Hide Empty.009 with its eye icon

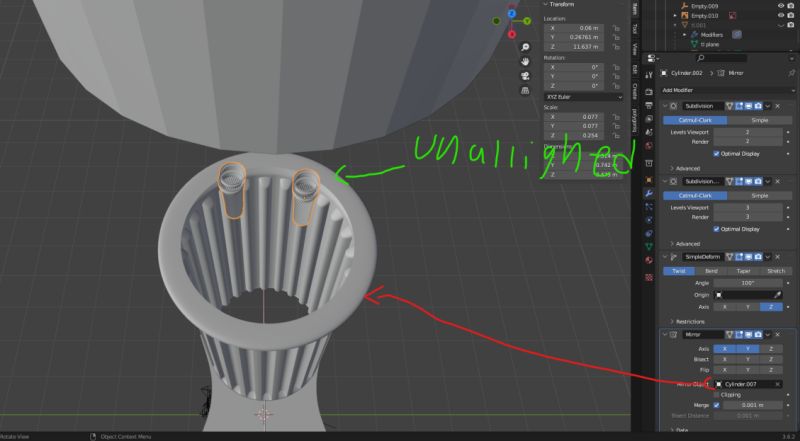(x=781, y=6)
